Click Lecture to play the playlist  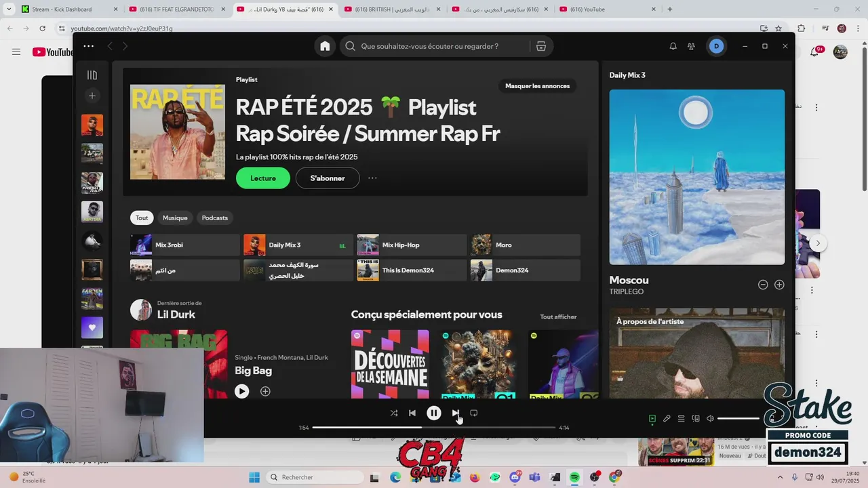point(263,178)
